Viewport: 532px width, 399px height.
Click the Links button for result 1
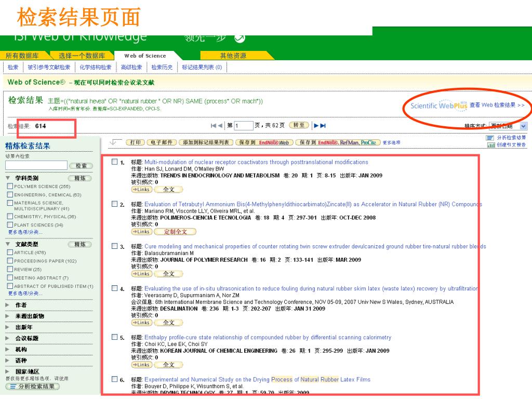pyautogui.click(x=141, y=190)
